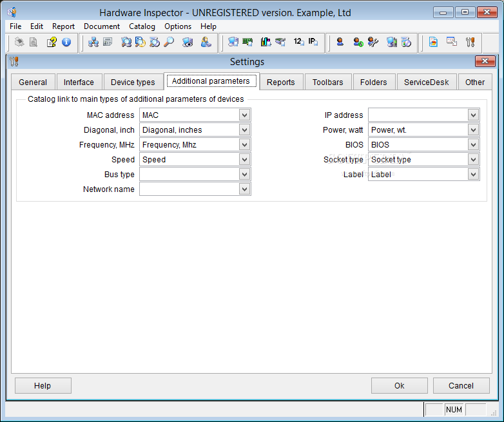Select the Additional parameters tab

pyautogui.click(x=211, y=81)
